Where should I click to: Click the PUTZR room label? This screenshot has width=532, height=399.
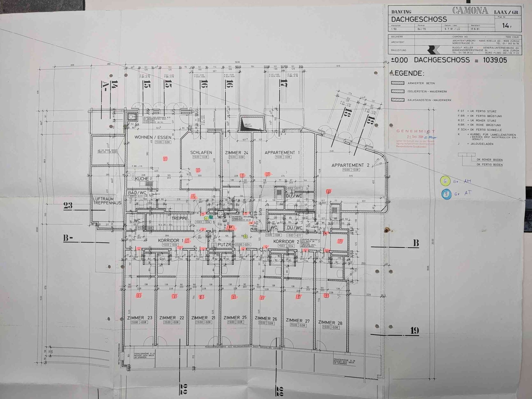tap(225, 244)
